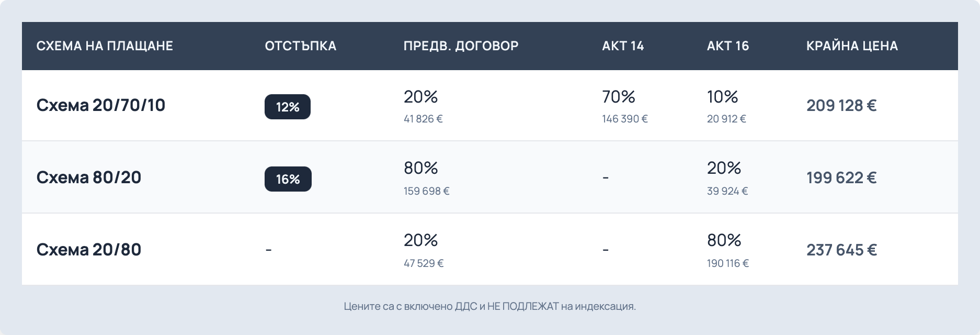Image resolution: width=980 pixels, height=335 pixels.
Task: Click the Схема на плащане column header
Action: [105, 46]
